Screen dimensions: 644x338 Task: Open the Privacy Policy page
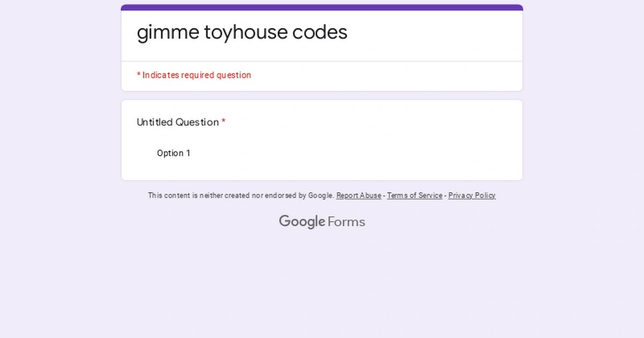(x=472, y=195)
